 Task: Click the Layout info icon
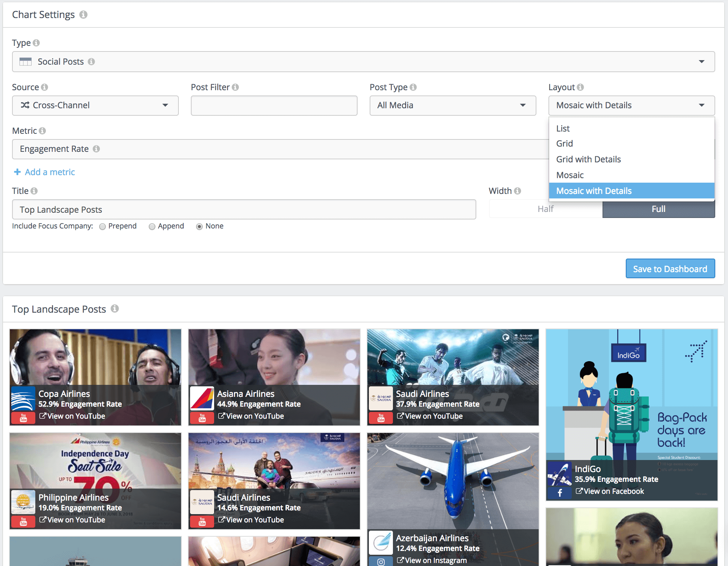580,87
